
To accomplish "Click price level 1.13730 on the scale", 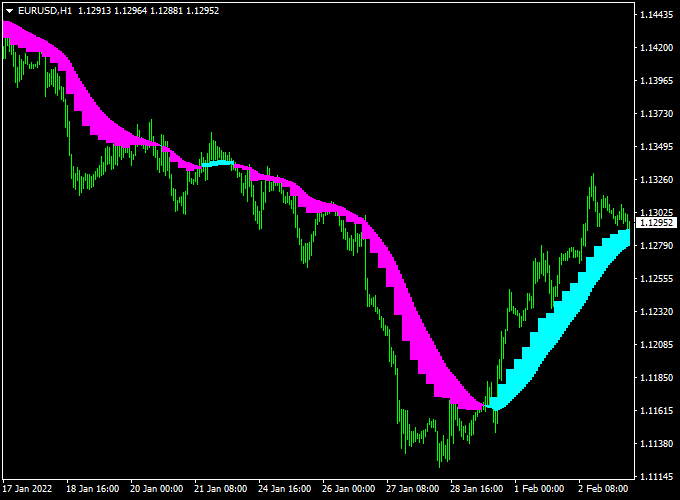I will (x=657, y=114).
